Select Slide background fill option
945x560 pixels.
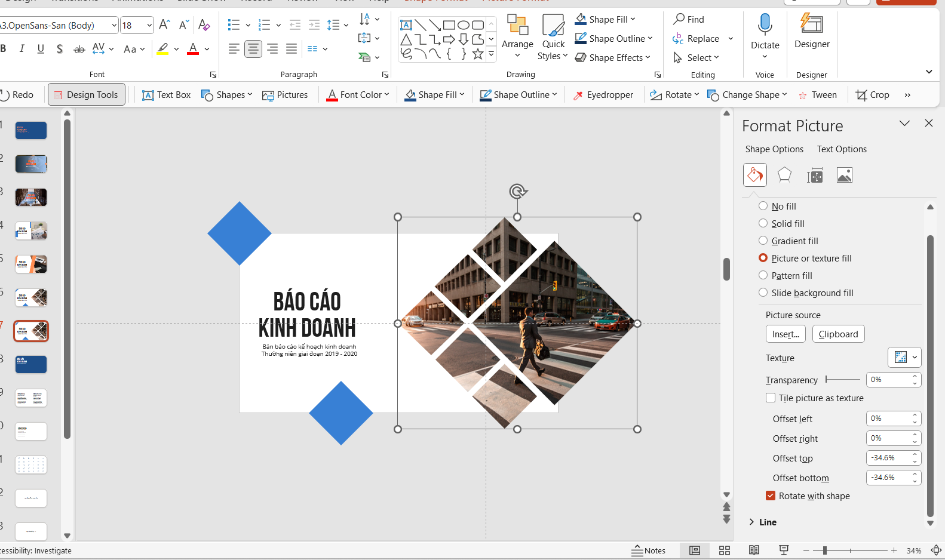(806, 293)
